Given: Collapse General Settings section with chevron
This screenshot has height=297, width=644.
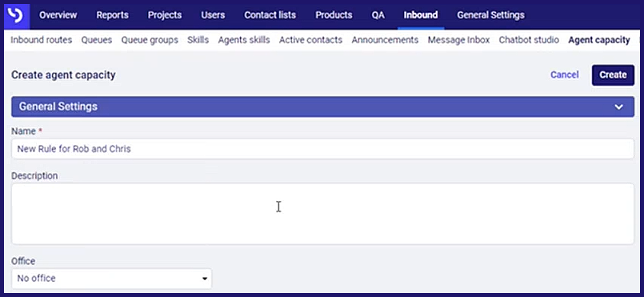Looking at the screenshot, I should click(x=618, y=106).
